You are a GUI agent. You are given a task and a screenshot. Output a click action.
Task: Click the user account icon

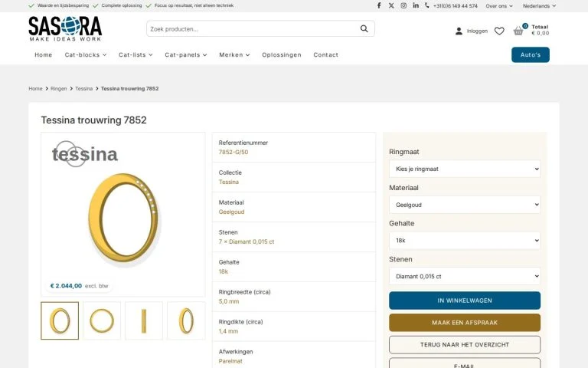point(459,31)
